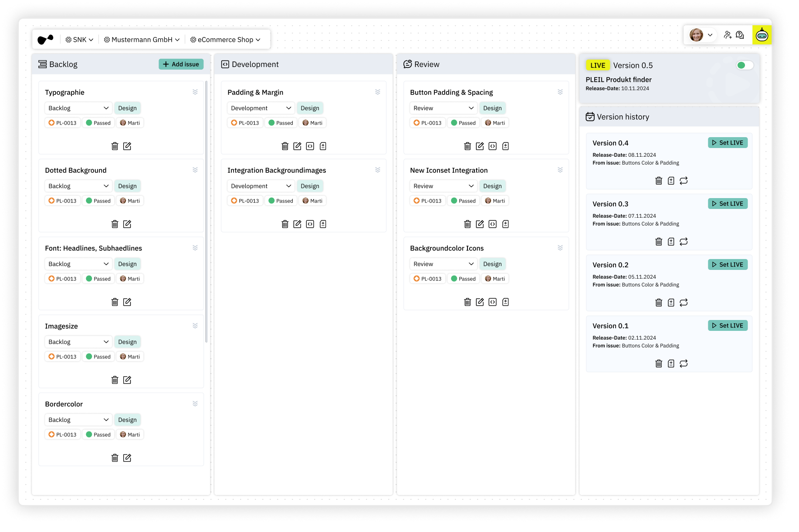This screenshot has width=799, height=532.
Task: Click the PLEIL Produkt finder title
Action: tap(619, 80)
